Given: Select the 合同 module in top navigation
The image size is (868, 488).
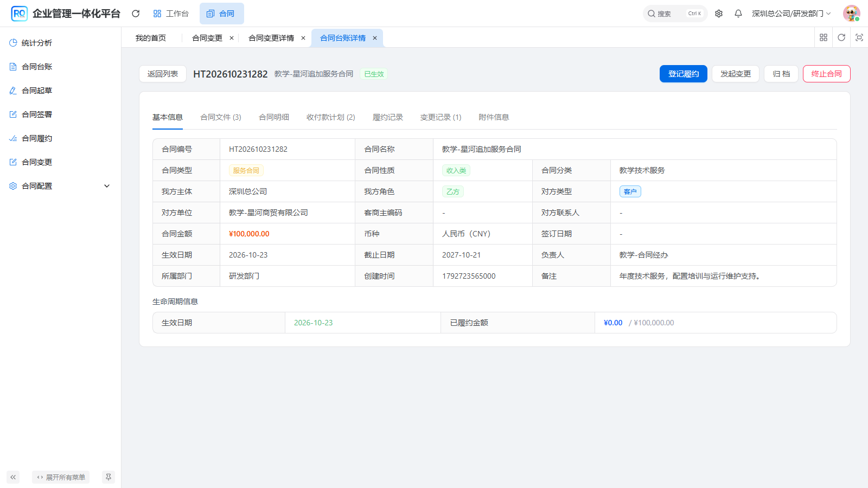Looking at the screenshot, I should pos(221,14).
